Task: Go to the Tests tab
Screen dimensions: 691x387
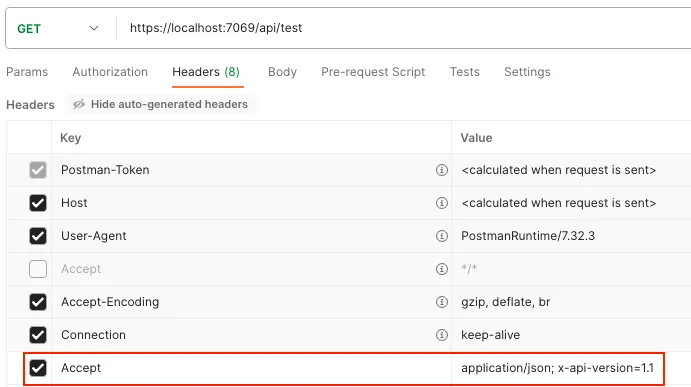Action: (x=464, y=72)
